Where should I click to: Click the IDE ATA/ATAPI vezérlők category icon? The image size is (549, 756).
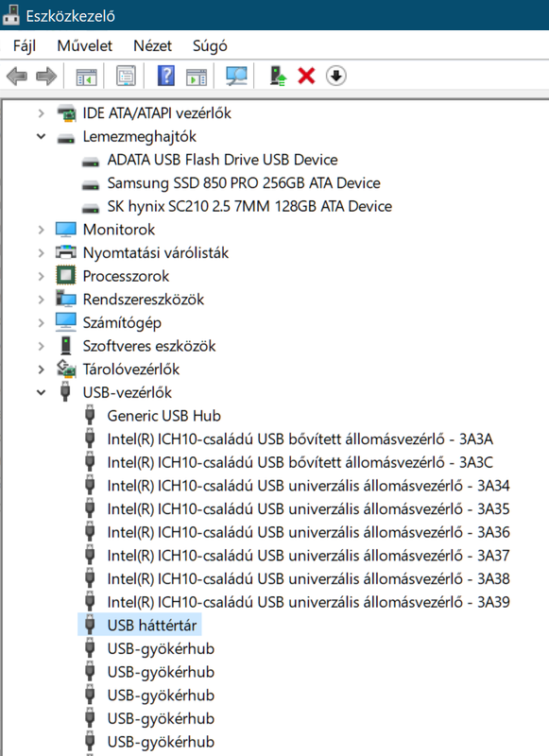coord(66,113)
